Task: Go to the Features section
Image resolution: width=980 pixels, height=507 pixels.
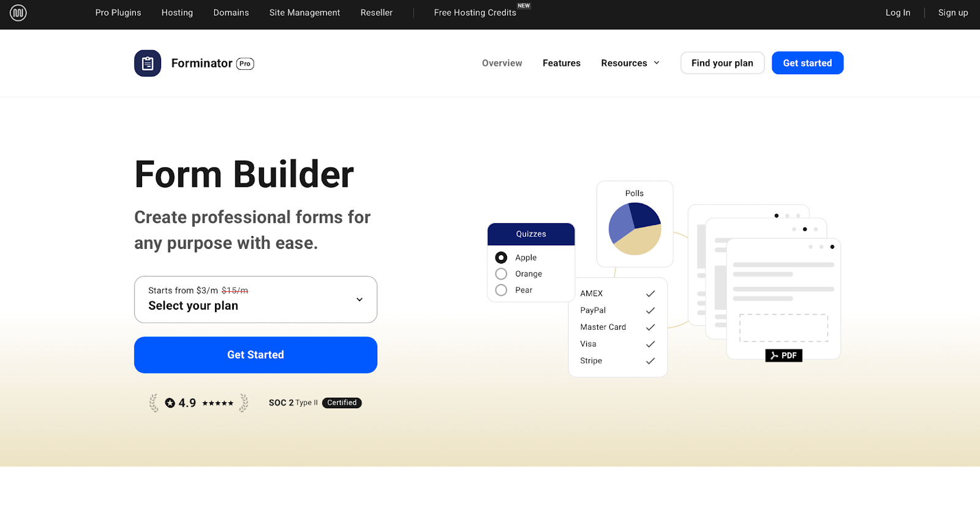Action: click(561, 63)
